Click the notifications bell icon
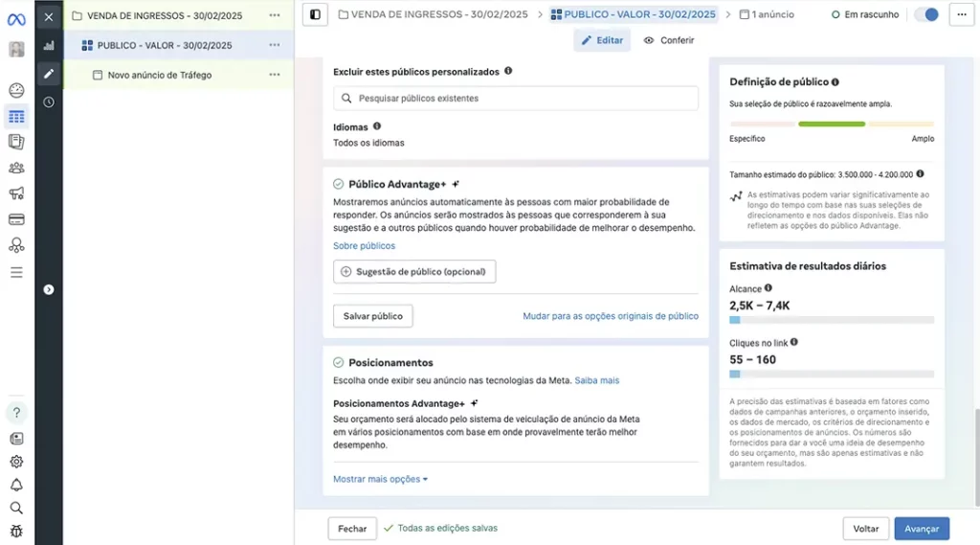Screen dimensions: 980x545 (x=16, y=485)
